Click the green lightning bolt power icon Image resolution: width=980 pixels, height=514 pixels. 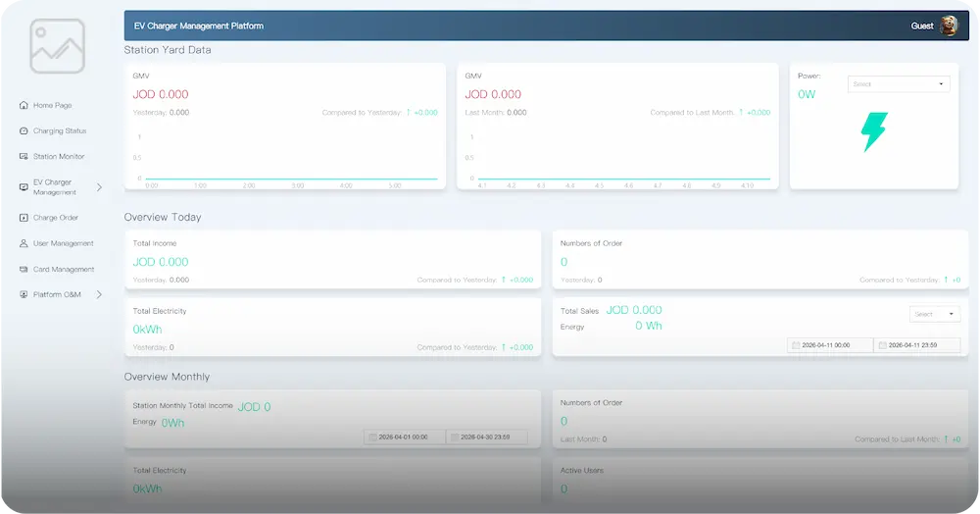[x=874, y=131]
